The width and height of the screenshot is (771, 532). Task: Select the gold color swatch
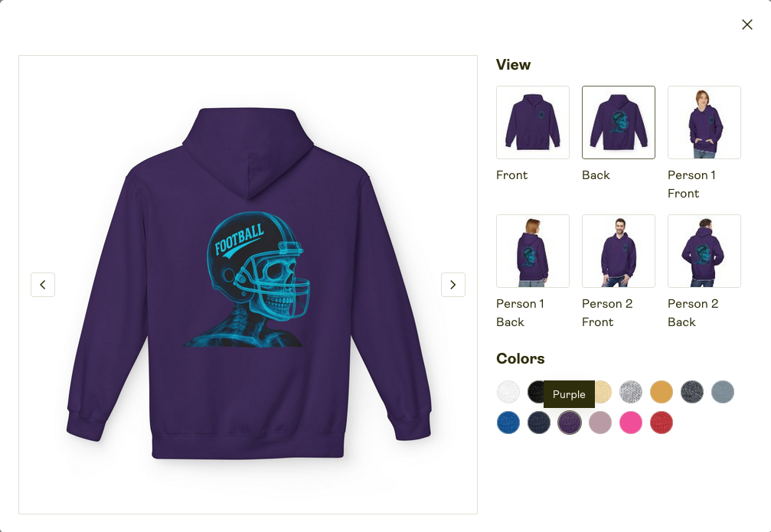pyautogui.click(x=662, y=392)
